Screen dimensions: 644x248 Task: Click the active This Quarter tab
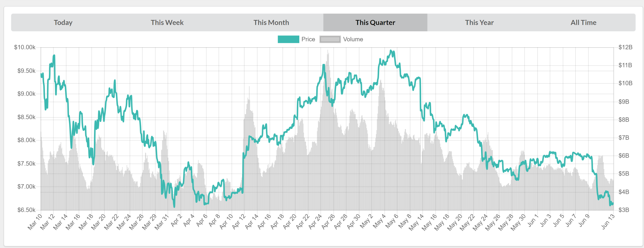click(375, 22)
